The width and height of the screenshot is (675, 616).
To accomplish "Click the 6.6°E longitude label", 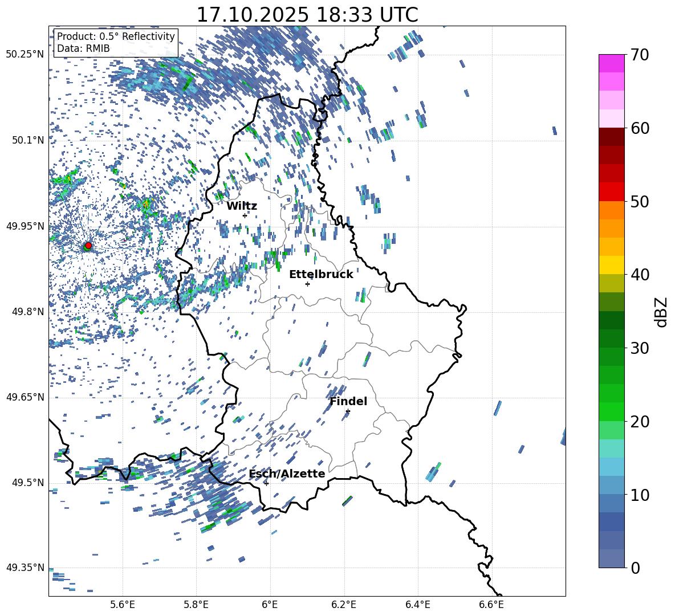I will click(x=491, y=605).
